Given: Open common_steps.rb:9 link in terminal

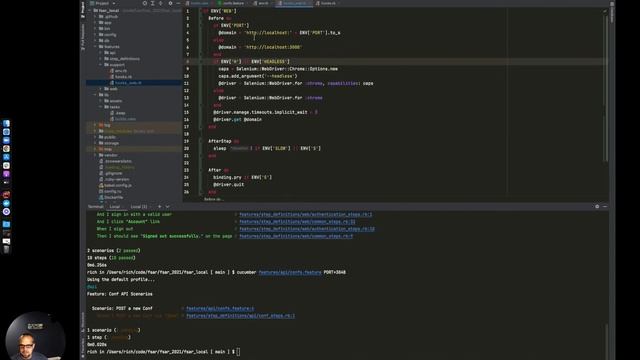Looking at the screenshot, I should click(x=296, y=236).
